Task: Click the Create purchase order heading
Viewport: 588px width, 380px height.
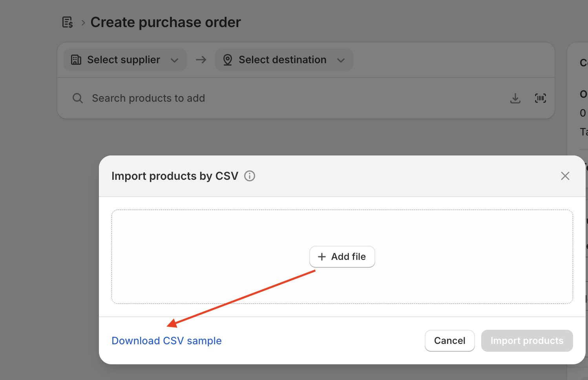Action: [x=166, y=22]
